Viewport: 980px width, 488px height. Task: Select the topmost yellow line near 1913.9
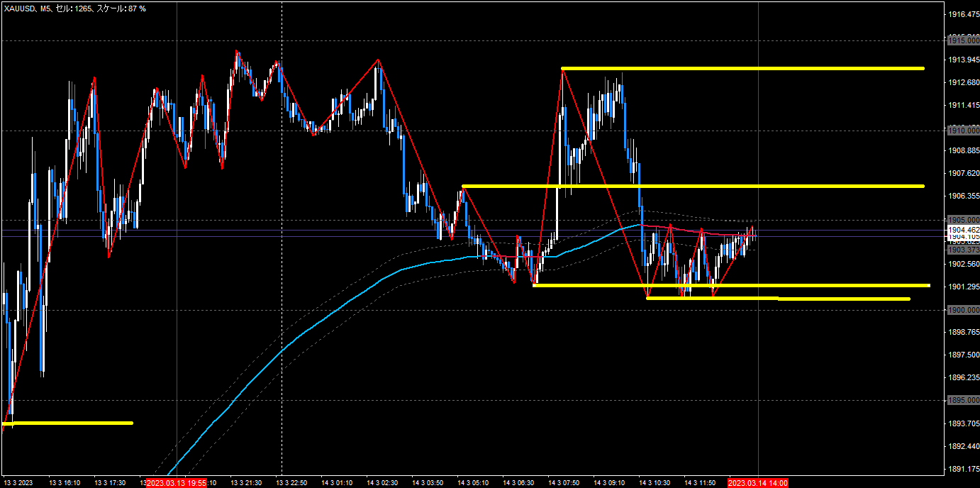(743, 68)
